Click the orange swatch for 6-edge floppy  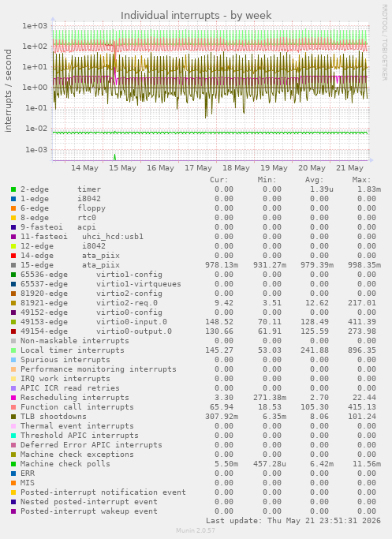[13, 208]
